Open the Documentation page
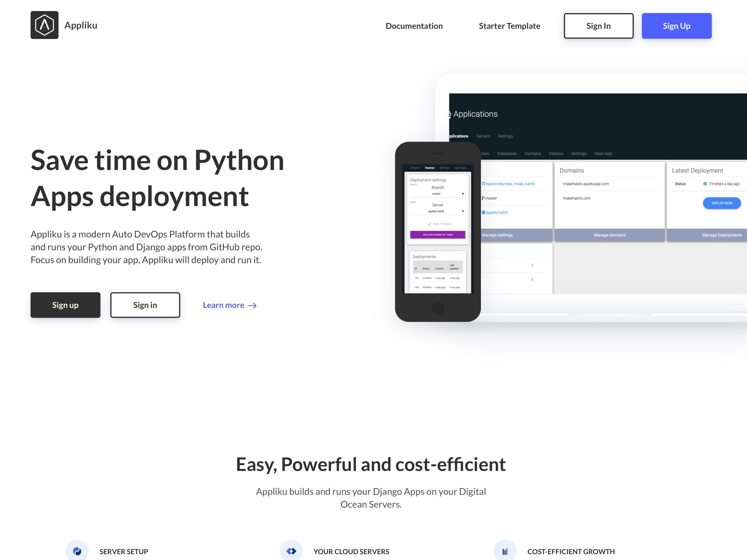 pyautogui.click(x=414, y=26)
